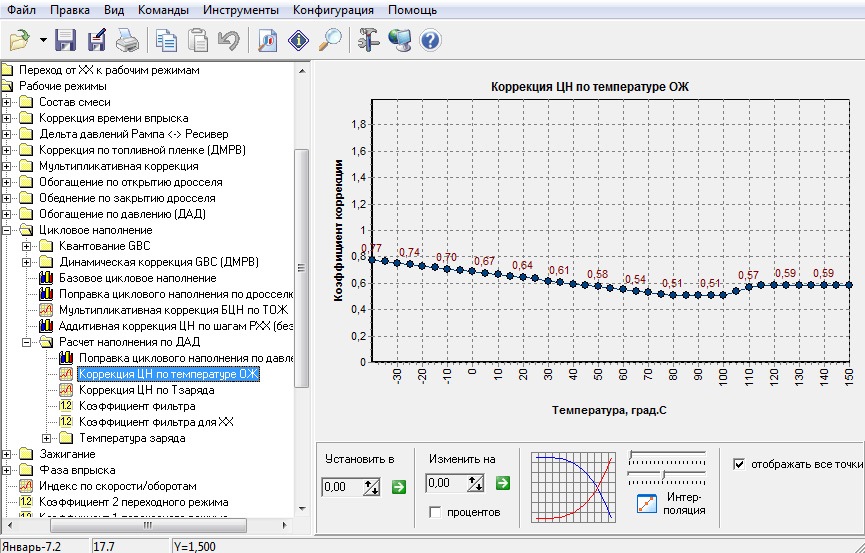Click the blue diamond info icon
Image resolution: width=865 pixels, height=553 pixels.
click(298, 40)
